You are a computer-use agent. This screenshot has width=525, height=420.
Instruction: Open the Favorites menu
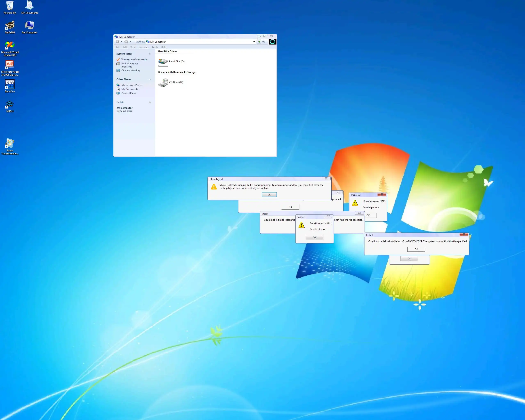143,47
